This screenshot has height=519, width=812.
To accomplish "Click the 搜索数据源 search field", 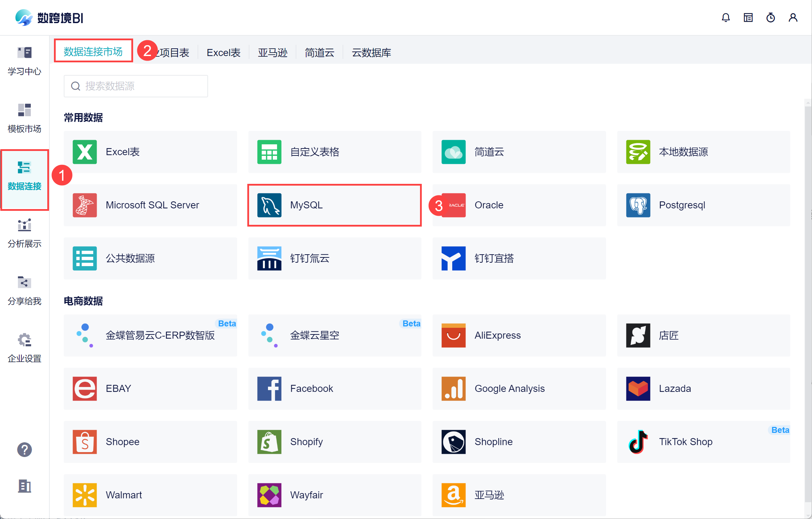I will click(140, 86).
